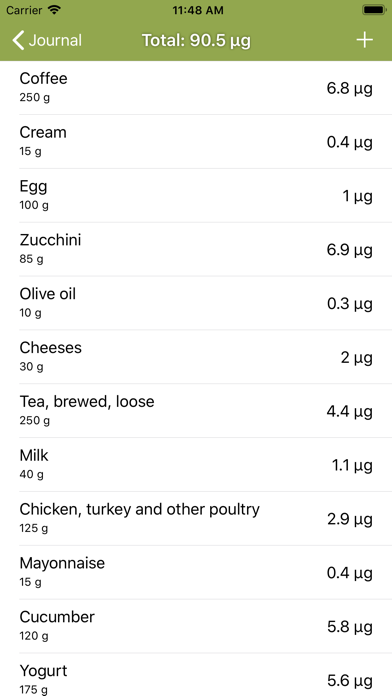
Task: Tap the 11:48 AM clock
Action: coord(198,10)
